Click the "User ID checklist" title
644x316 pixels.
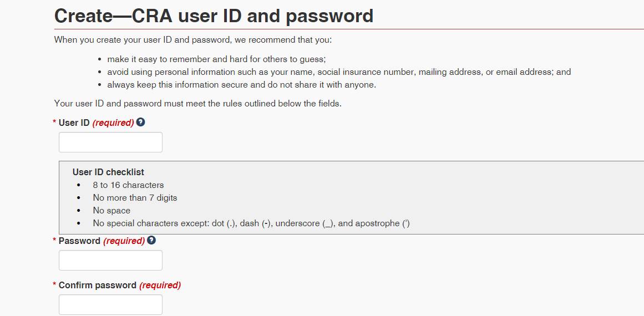click(108, 172)
